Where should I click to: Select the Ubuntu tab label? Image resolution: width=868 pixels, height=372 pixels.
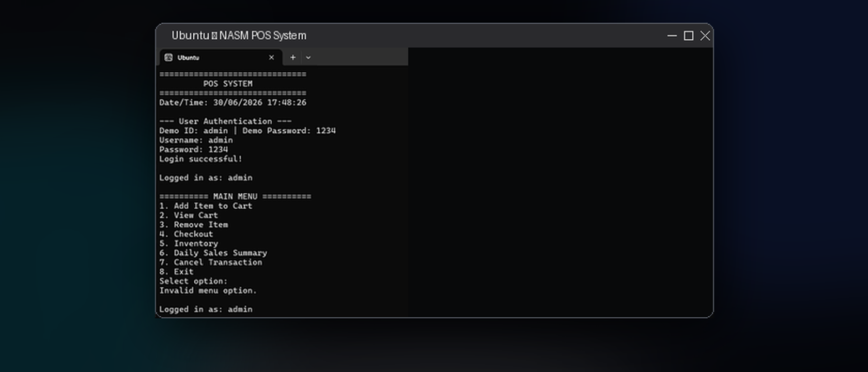[x=189, y=57]
